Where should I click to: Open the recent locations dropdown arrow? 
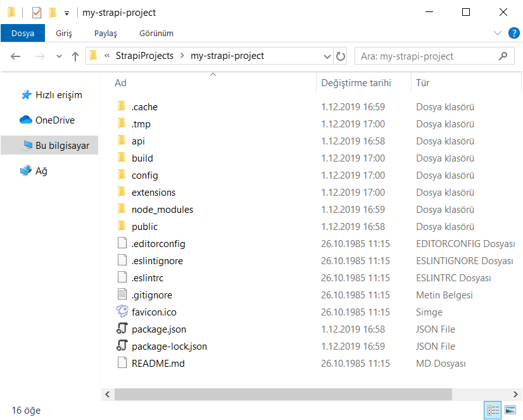tap(59, 56)
